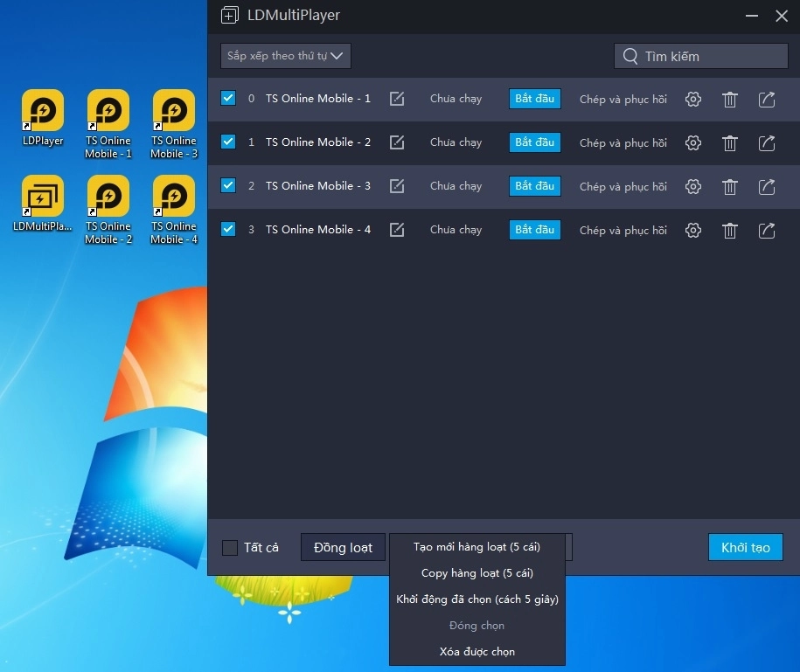
Task: Click Chép và phục hồi for TS Online Mobile - 4
Action: click(x=623, y=231)
